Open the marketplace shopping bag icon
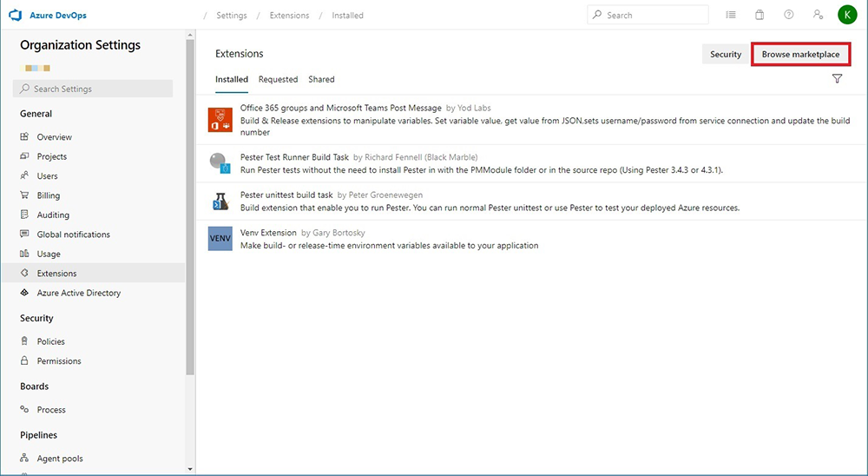Viewport: 868px width, 476px height. click(759, 15)
